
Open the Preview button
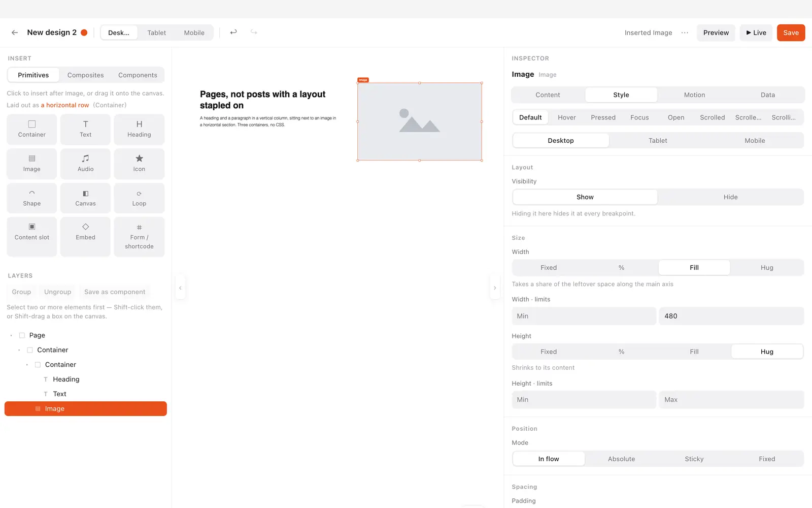(x=716, y=33)
